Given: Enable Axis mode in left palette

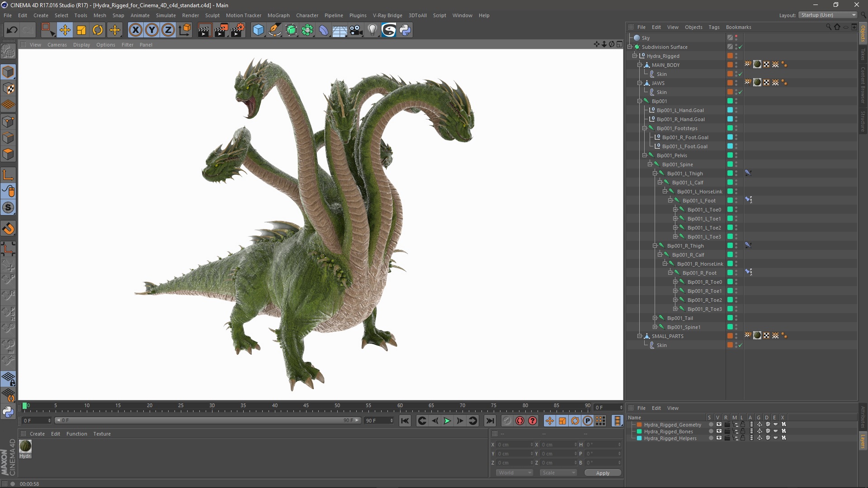Looking at the screenshot, I should click(8, 175).
